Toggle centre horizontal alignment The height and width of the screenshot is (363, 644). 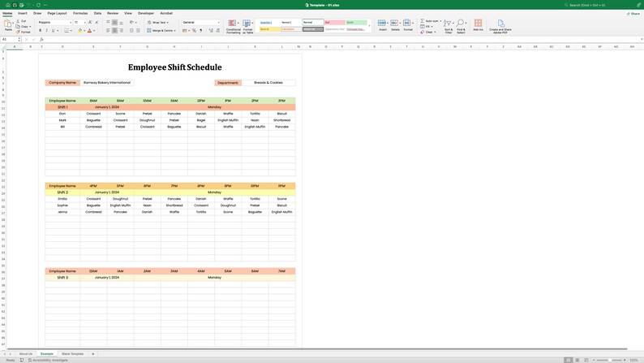[114, 30]
